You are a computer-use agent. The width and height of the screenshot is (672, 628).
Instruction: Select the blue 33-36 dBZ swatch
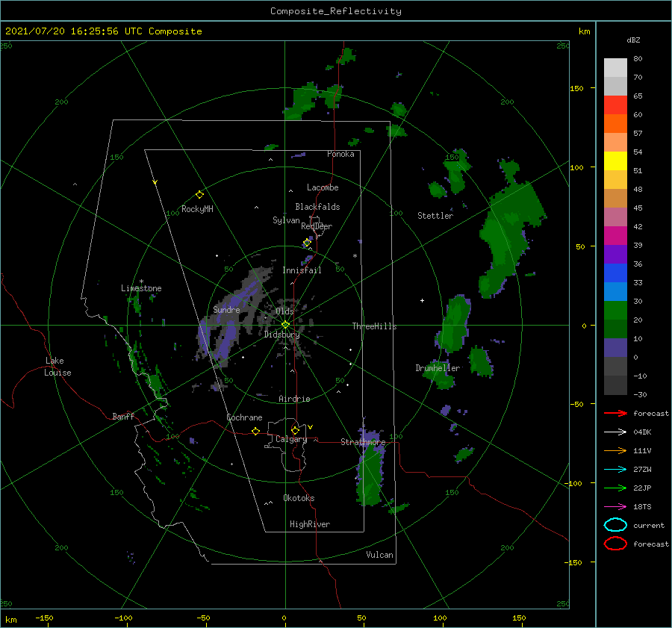click(x=615, y=273)
